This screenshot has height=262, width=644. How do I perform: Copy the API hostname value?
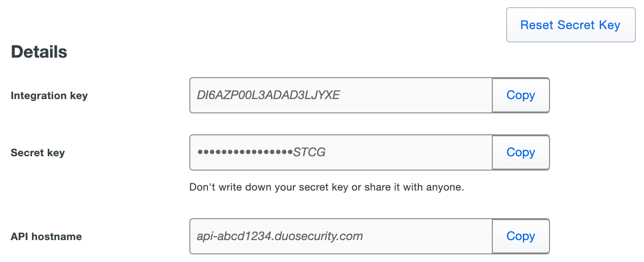[520, 236]
